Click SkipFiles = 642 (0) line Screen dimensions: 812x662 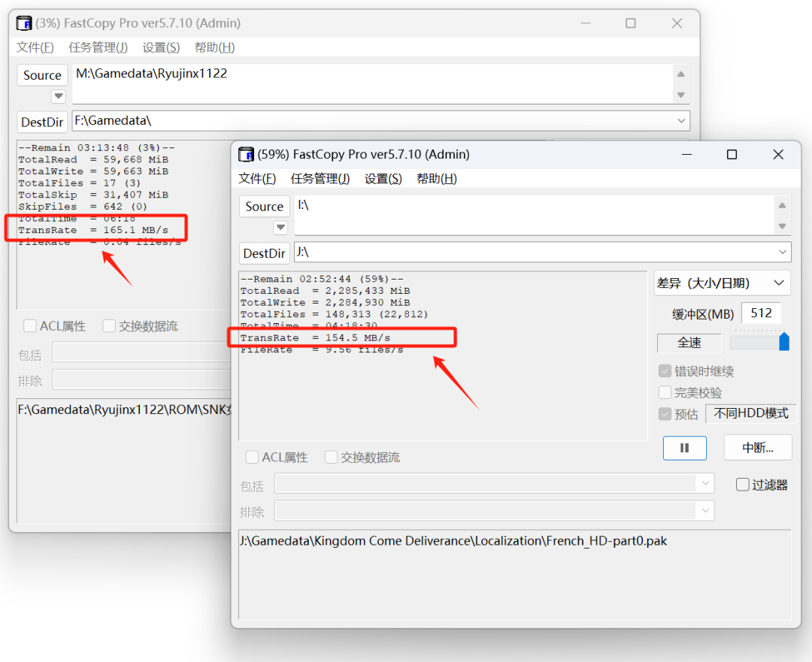(83, 207)
